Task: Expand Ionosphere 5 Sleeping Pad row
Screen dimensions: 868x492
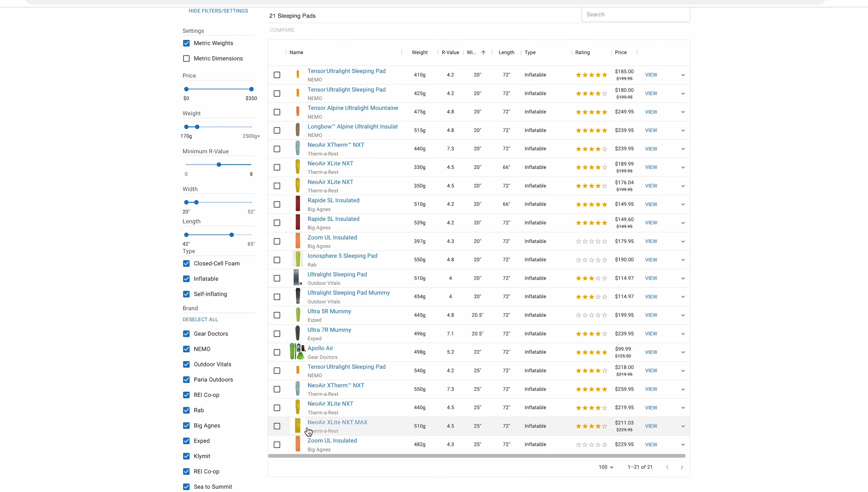Action: click(683, 260)
